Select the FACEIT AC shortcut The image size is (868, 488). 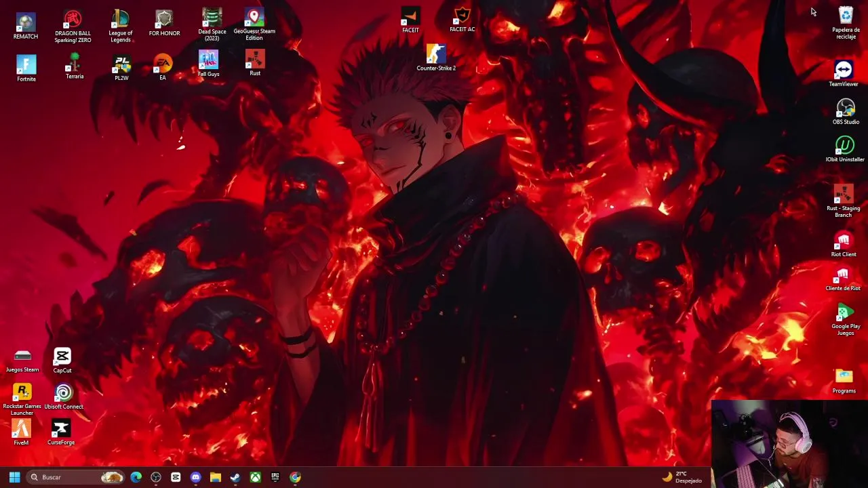pyautogui.click(x=462, y=20)
